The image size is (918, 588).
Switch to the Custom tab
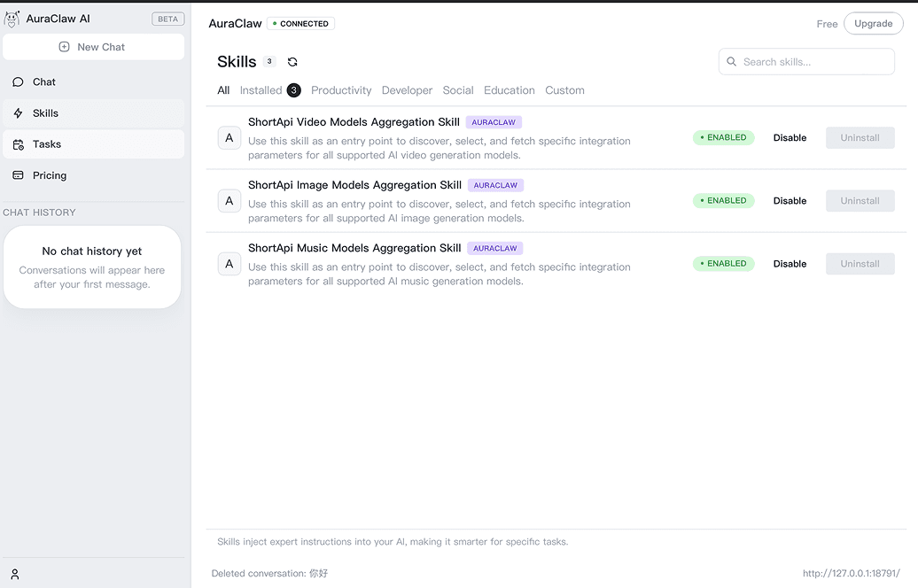565,90
